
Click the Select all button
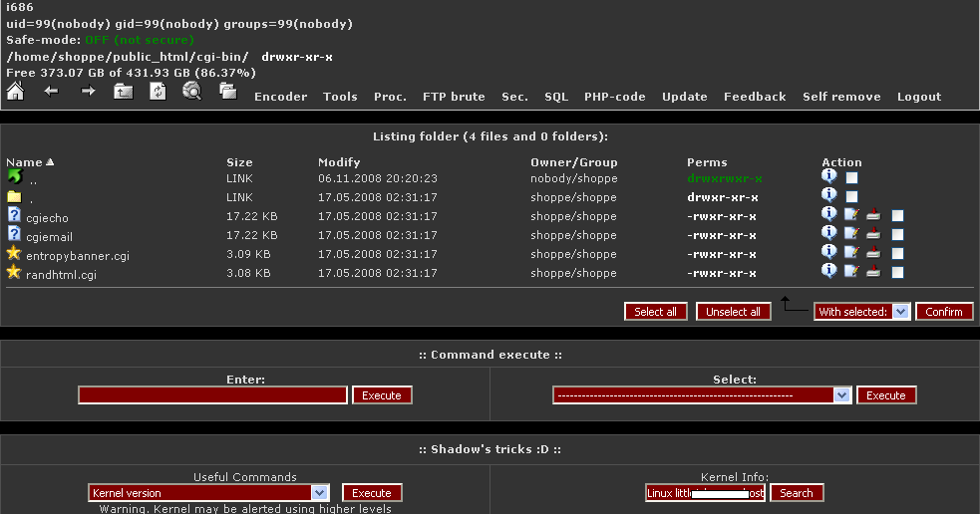pos(656,312)
